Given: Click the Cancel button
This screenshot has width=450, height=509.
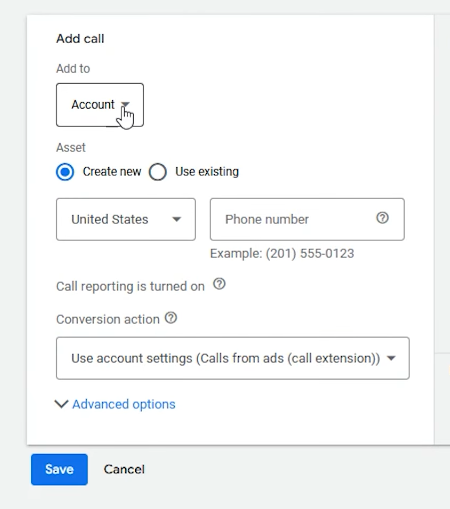Looking at the screenshot, I should (124, 469).
